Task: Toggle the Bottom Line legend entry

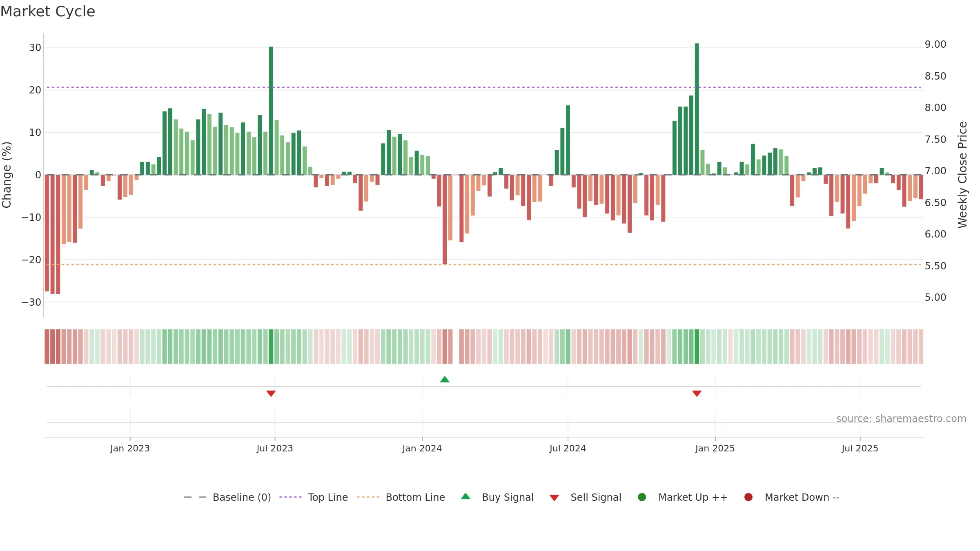Action: tap(401, 497)
